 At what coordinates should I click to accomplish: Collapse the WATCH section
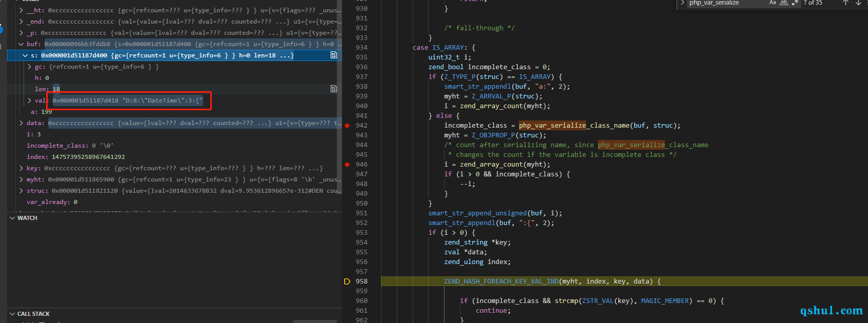(x=12, y=218)
